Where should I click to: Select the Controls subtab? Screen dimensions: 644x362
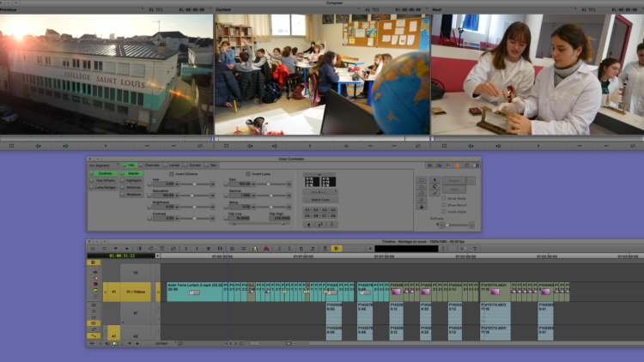coord(105,173)
